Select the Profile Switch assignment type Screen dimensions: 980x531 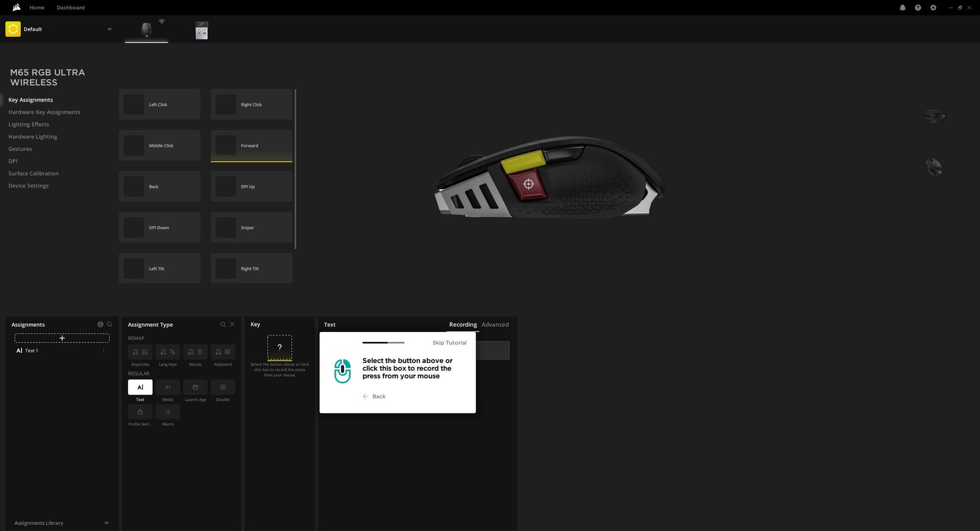click(140, 412)
